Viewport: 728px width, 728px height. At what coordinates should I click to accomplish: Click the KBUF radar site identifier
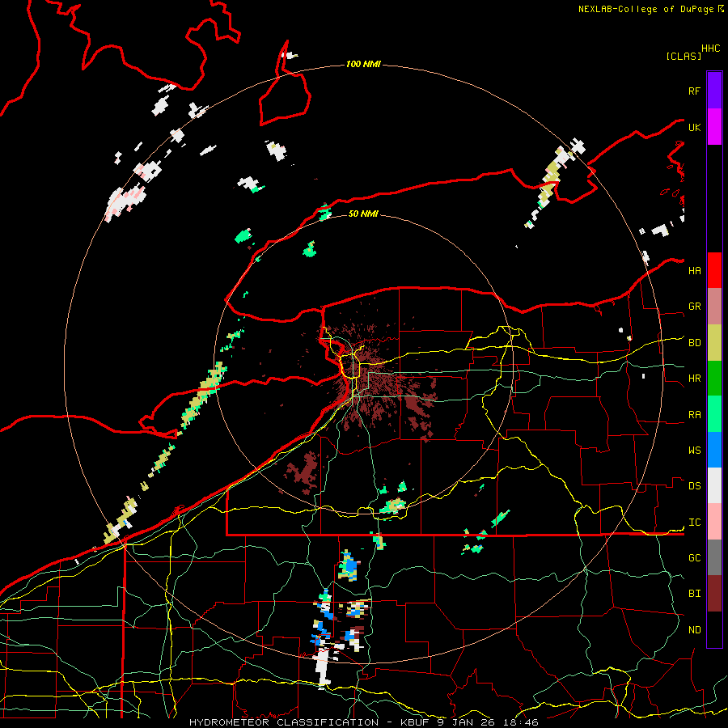[x=417, y=722]
